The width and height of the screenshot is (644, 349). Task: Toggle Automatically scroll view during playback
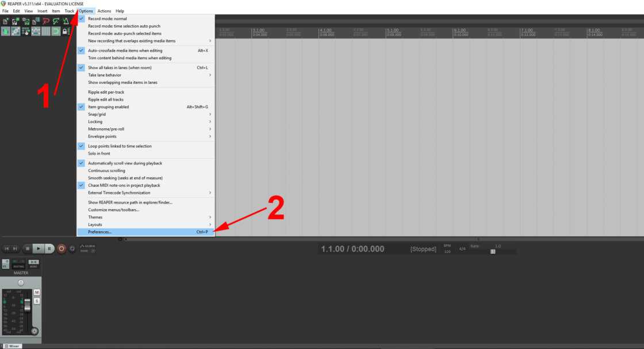pos(145,163)
